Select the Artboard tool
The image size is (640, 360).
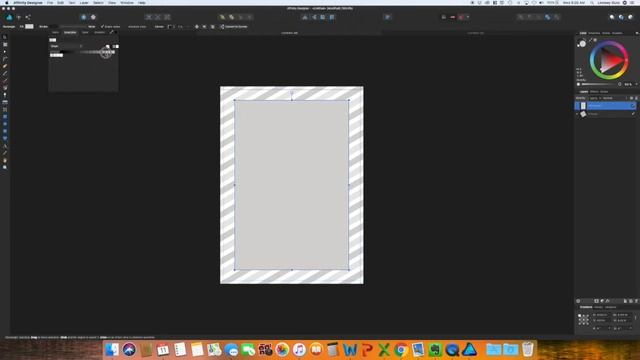5,44
